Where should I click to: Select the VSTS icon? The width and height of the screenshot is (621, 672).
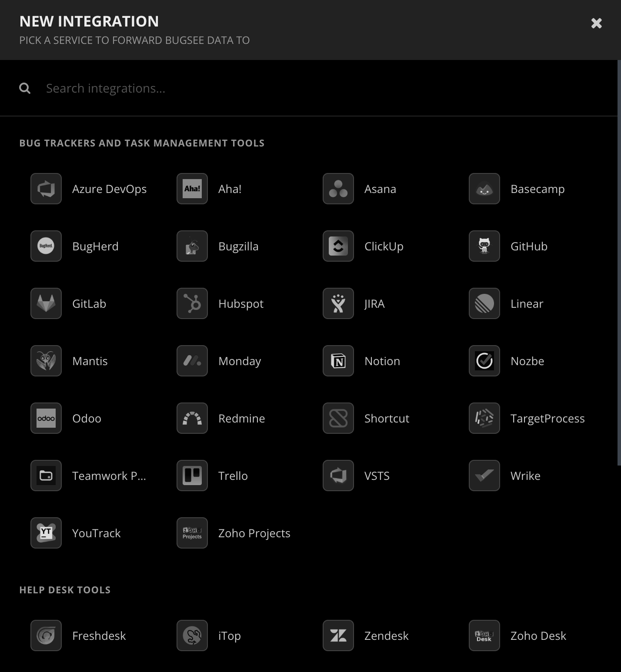(x=338, y=476)
